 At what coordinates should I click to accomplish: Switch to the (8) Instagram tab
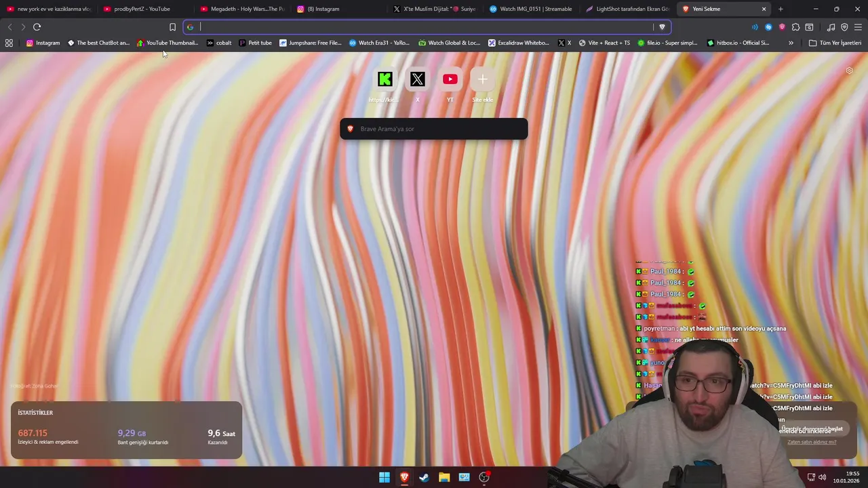coord(340,9)
